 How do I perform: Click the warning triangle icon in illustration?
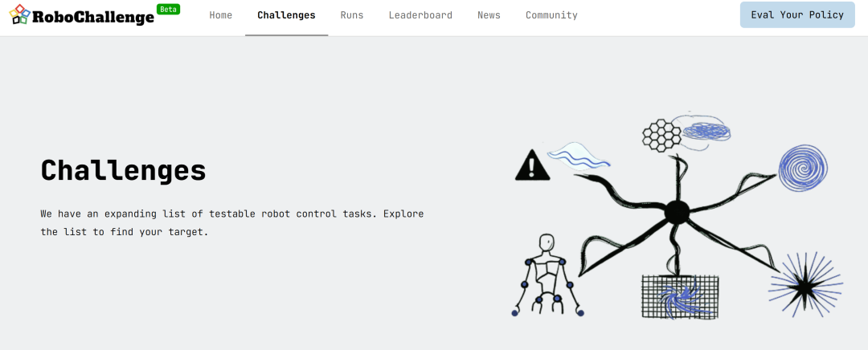(533, 165)
